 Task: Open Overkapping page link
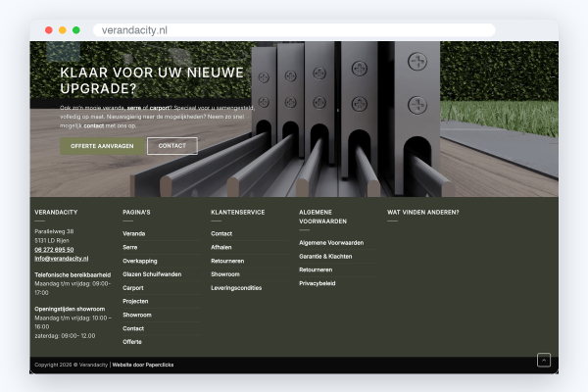click(140, 261)
